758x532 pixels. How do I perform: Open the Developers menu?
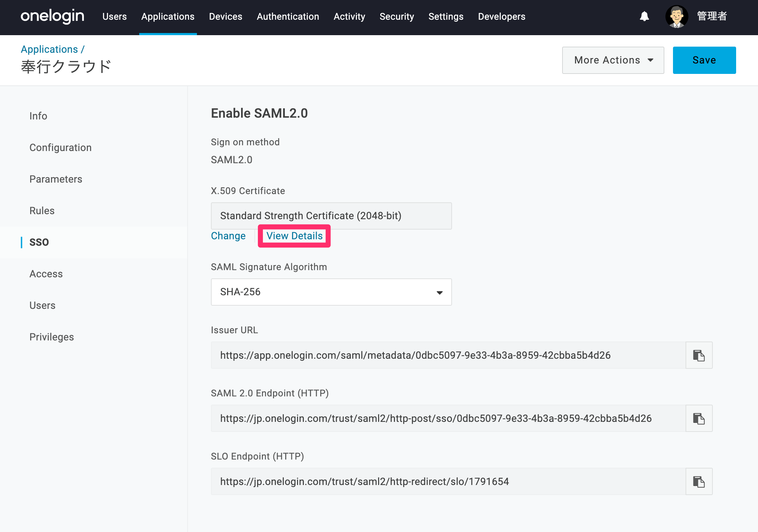tap(502, 17)
